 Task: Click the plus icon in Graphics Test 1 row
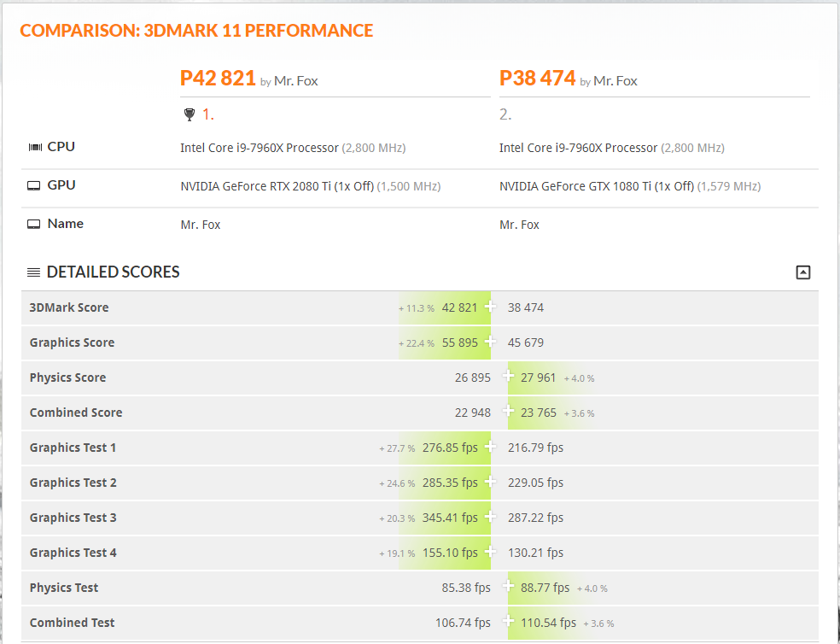pyautogui.click(x=490, y=447)
